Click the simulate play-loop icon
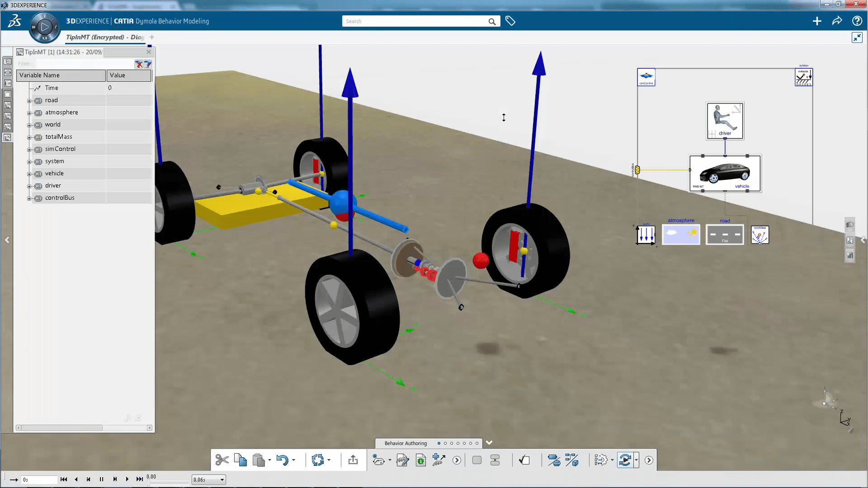868x488 pixels. coord(625,460)
